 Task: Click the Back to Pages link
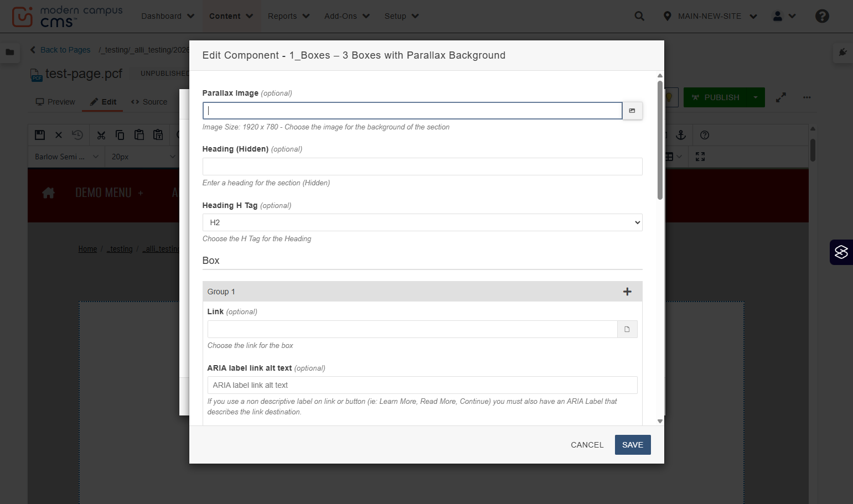(60, 50)
